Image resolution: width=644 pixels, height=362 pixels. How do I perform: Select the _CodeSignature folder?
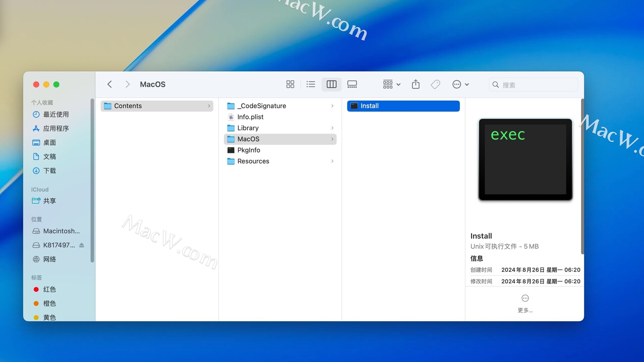point(280,106)
